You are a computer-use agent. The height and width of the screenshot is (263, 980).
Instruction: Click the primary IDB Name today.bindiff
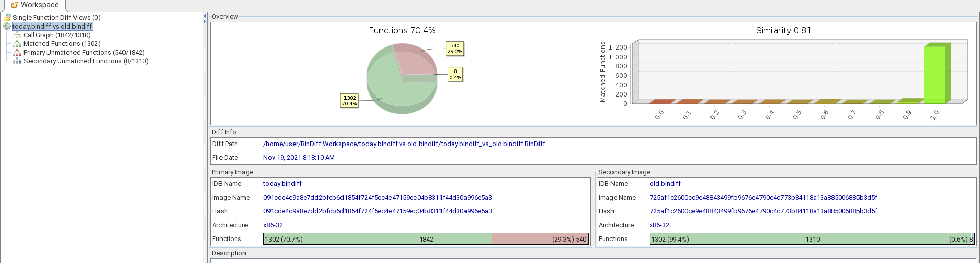point(282,184)
